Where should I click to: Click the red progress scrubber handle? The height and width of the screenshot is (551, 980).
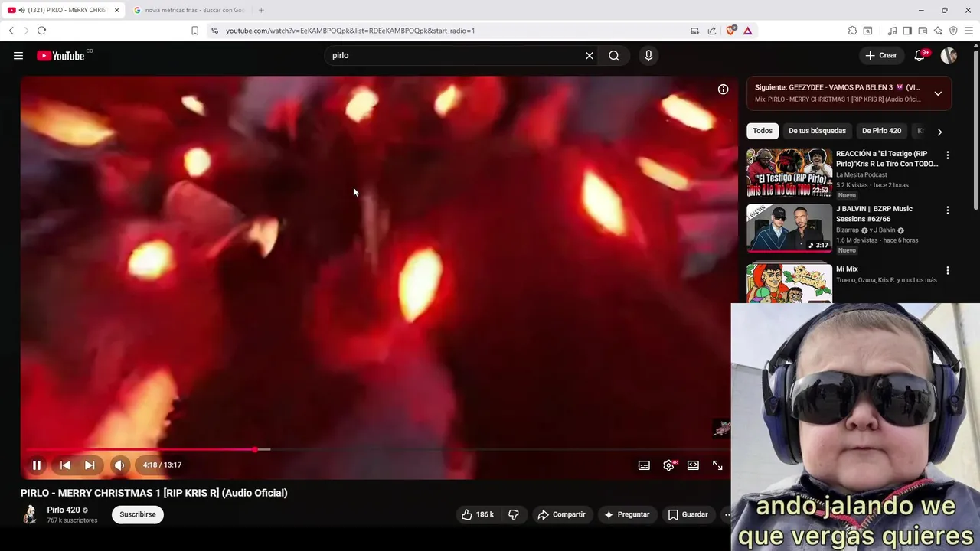(255, 449)
